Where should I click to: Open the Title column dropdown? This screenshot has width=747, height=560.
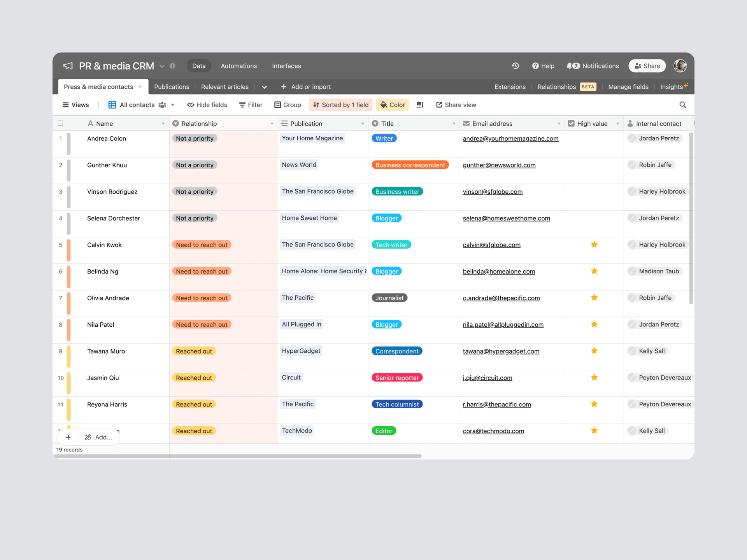click(x=454, y=124)
